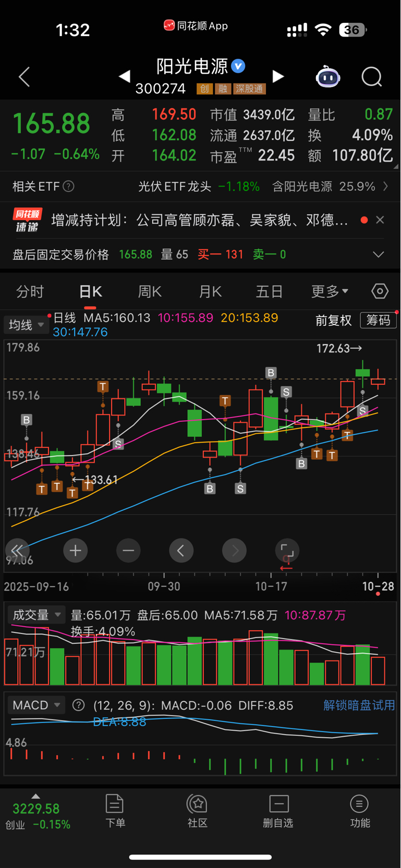Go to previous stock with left triangle
Screen dimensions: 401x868
pos(124,77)
